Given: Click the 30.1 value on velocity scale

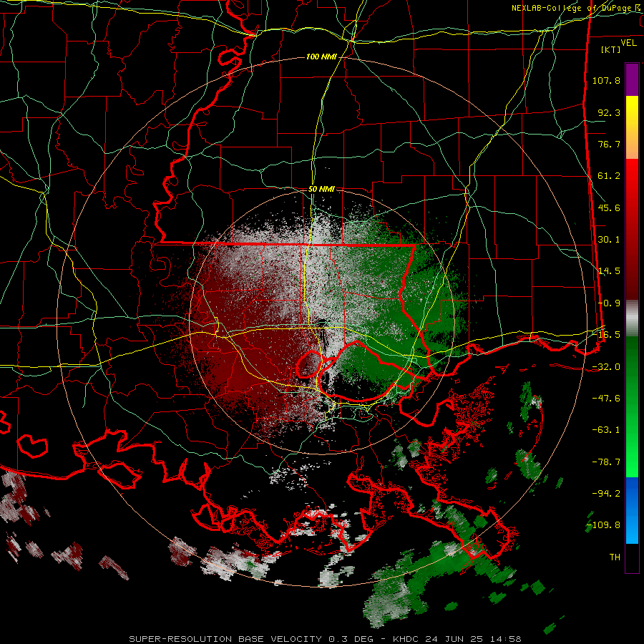Looking at the screenshot, I should 609,240.
